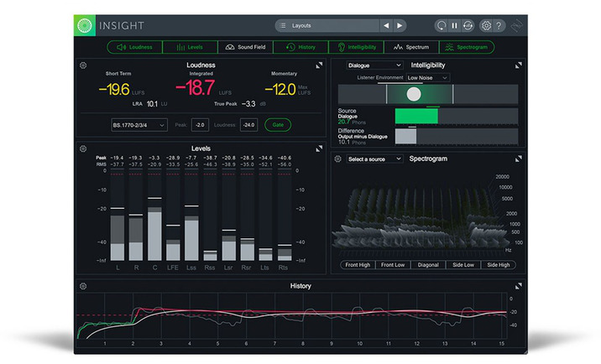Screen dimensions: 601x364
Task: Expand the Loudness panel
Action: tap(319, 65)
